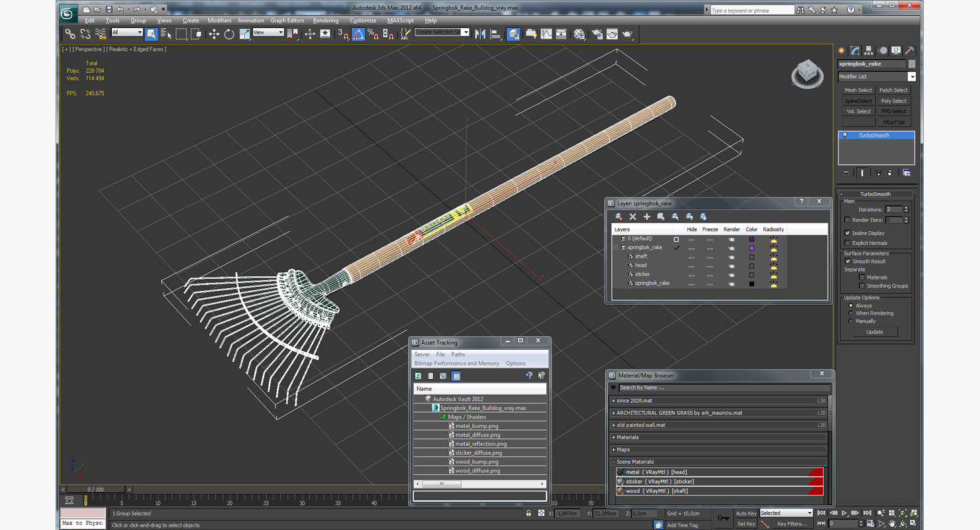Image resolution: width=980 pixels, height=530 pixels.
Task: Open the Utilities hammer panel tab
Action: (910, 50)
